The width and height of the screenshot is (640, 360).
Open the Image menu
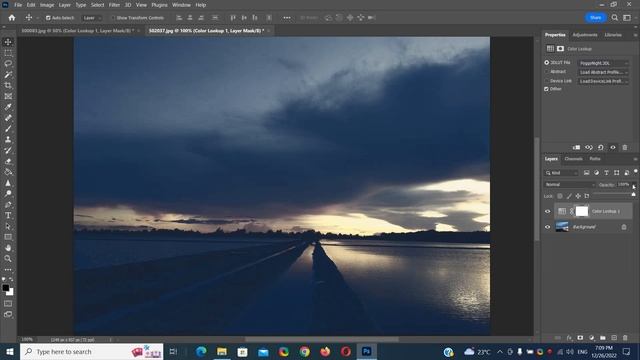pos(47,5)
